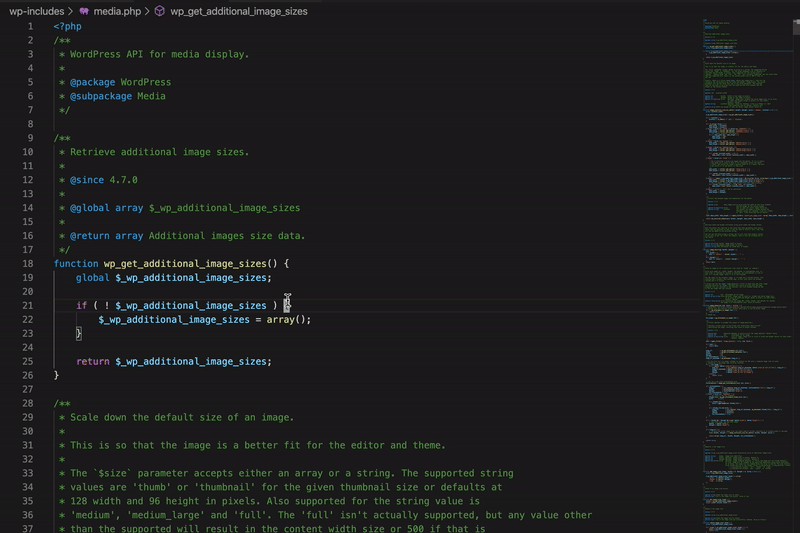Click the '@package' doc tag
Image resolution: width=800 pixels, height=533 pixels.
pos(92,82)
